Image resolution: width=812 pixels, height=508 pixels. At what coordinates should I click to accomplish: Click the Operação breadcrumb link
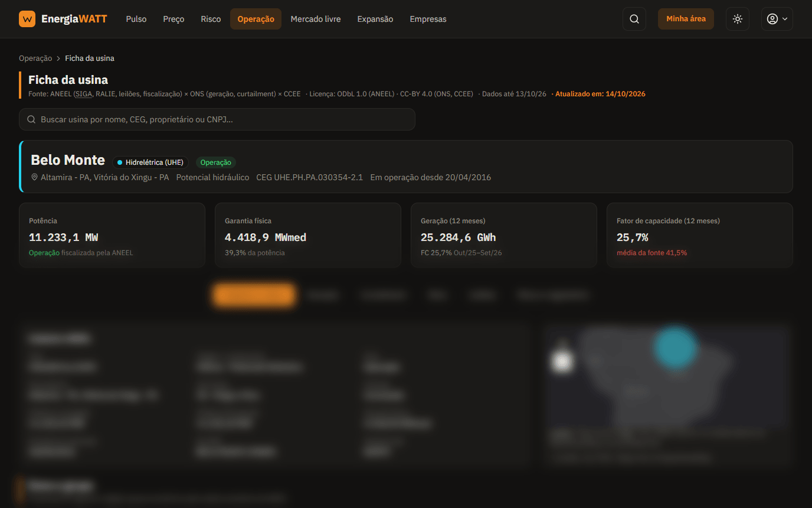tap(35, 58)
